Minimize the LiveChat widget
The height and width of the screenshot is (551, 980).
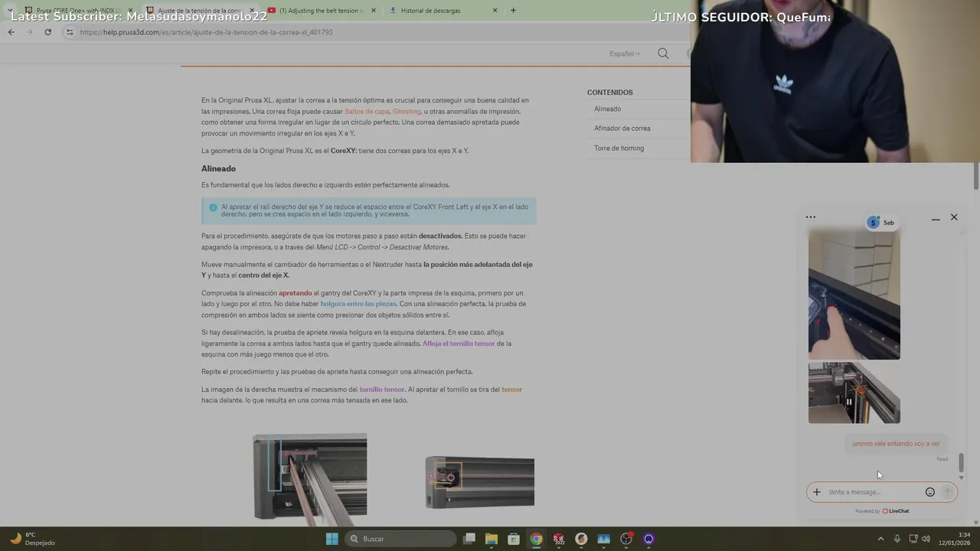936,219
